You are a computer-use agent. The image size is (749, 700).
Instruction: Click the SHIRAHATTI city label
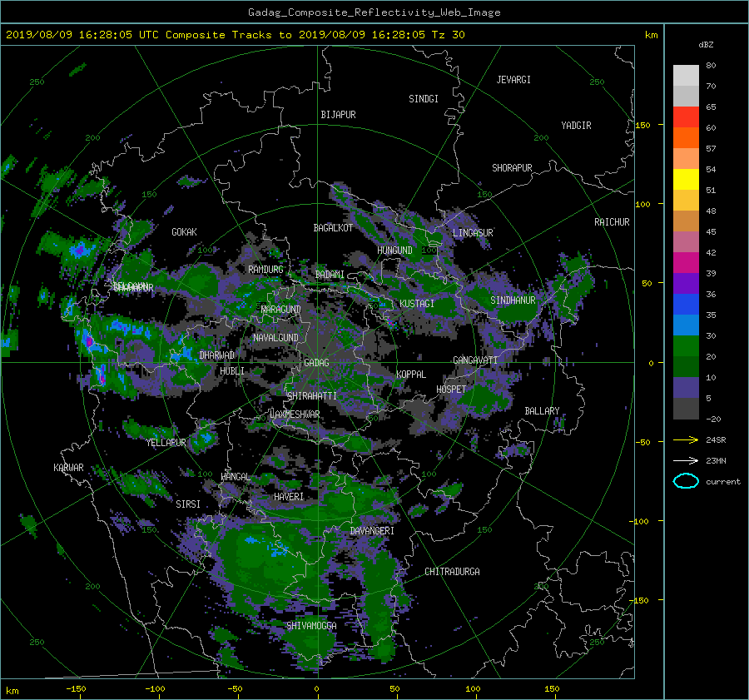coord(312,395)
